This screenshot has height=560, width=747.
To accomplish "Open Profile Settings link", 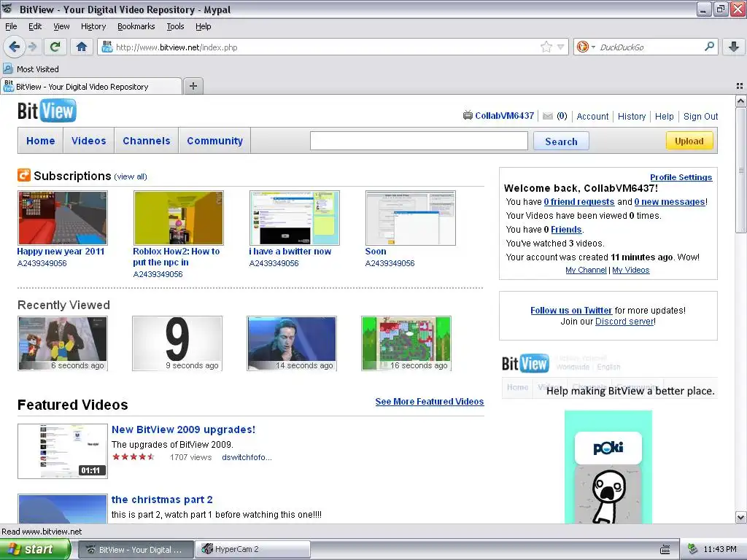I will tap(681, 177).
